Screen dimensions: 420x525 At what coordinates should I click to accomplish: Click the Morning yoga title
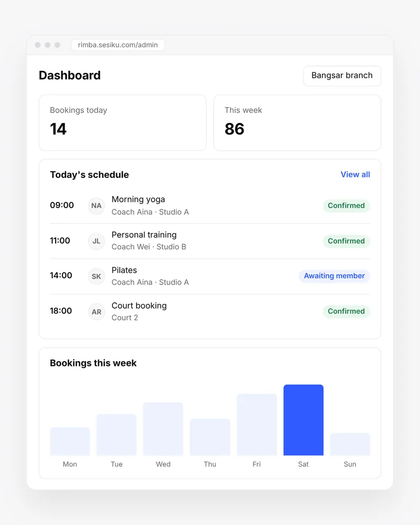point(138,199)
